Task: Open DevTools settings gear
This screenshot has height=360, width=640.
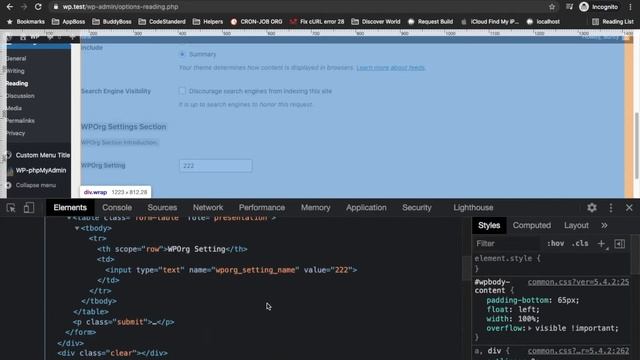Action: coord(592,208)
